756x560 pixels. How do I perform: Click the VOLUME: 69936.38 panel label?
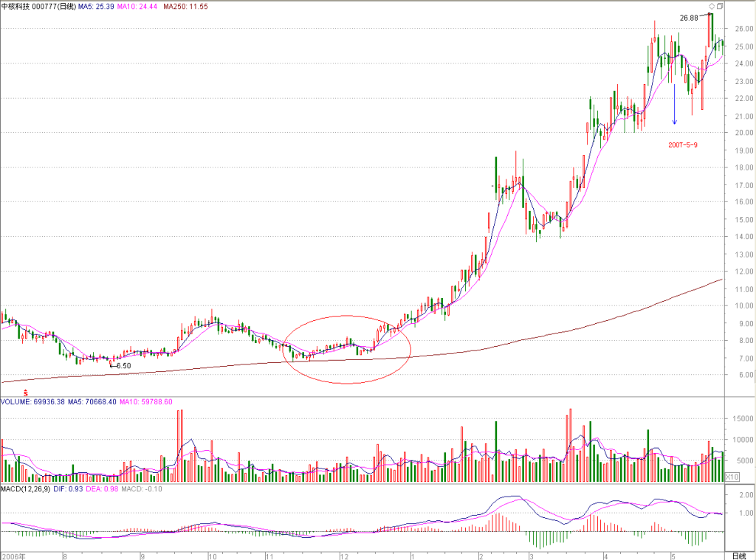(x=32, y=401)
